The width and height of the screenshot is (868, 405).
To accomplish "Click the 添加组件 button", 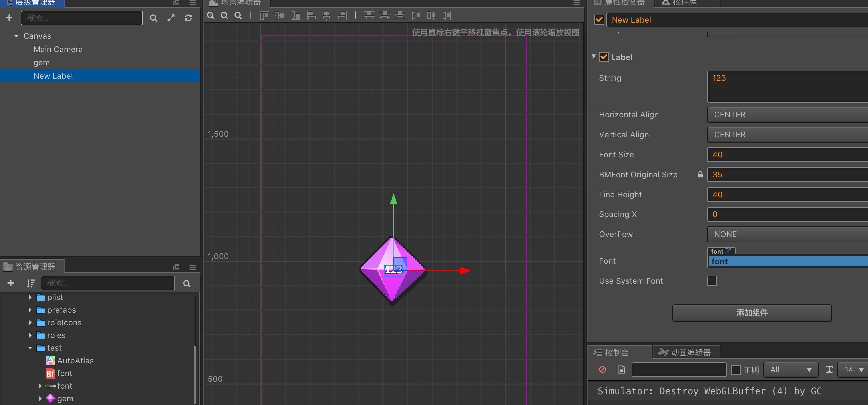I will tap(752, 313).
